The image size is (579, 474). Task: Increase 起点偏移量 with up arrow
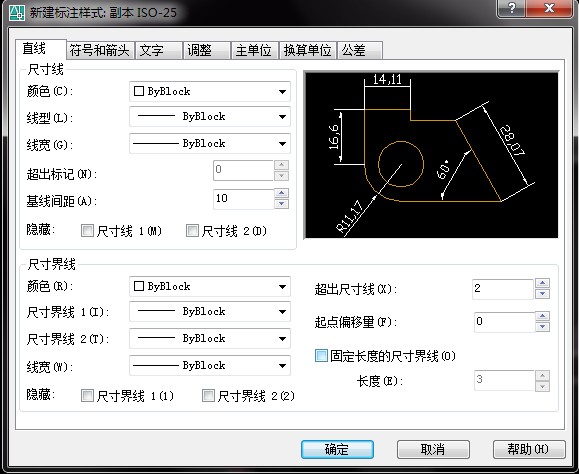[542, 316]
